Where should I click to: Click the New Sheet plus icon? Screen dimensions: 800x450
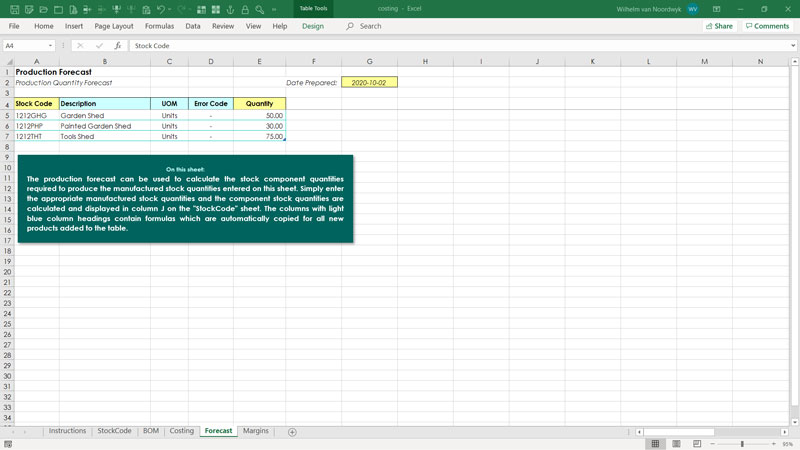292,432
